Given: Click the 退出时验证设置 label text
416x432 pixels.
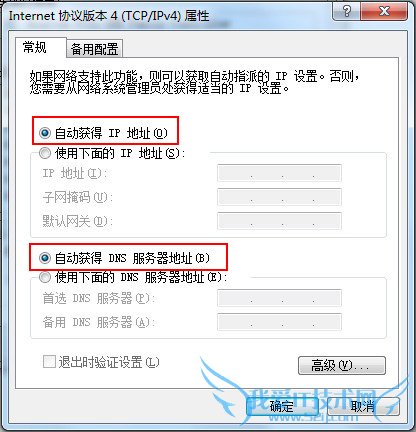Looking at the screenshot, I should point(109,362).
